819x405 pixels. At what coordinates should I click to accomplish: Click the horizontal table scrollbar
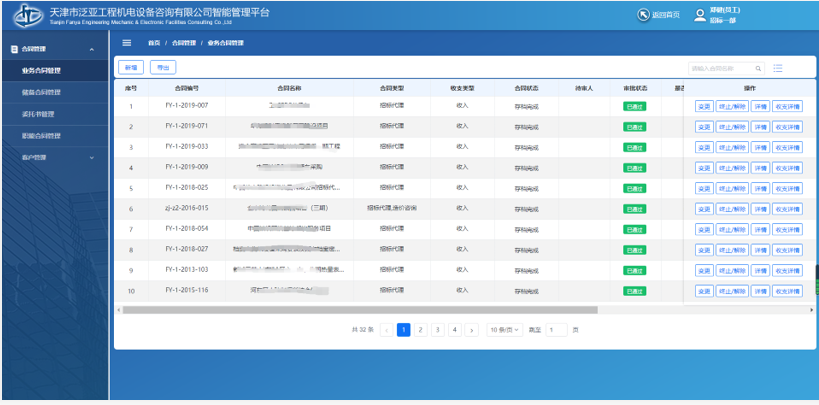pos(400,310)
